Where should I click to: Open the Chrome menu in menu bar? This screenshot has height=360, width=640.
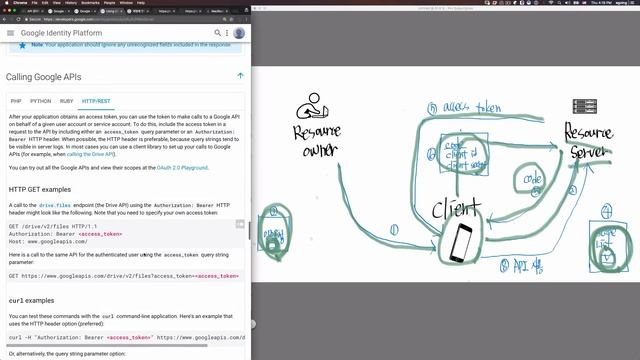pyautogui.click(x=20, y=2)
